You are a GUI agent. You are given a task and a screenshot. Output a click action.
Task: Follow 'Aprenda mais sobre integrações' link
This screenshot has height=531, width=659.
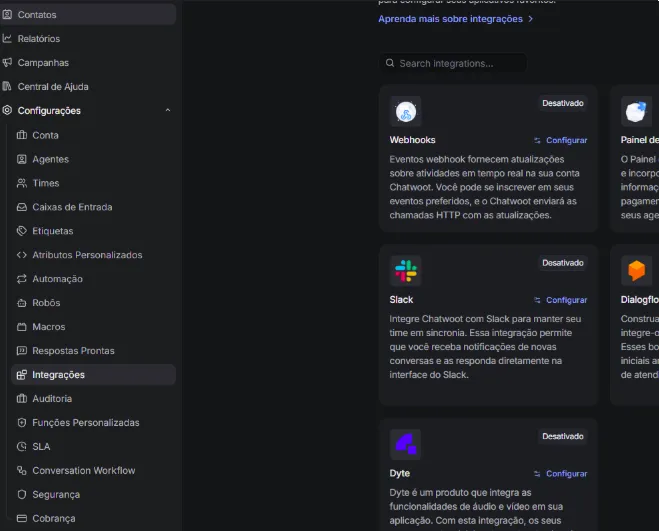coord(455,19)
